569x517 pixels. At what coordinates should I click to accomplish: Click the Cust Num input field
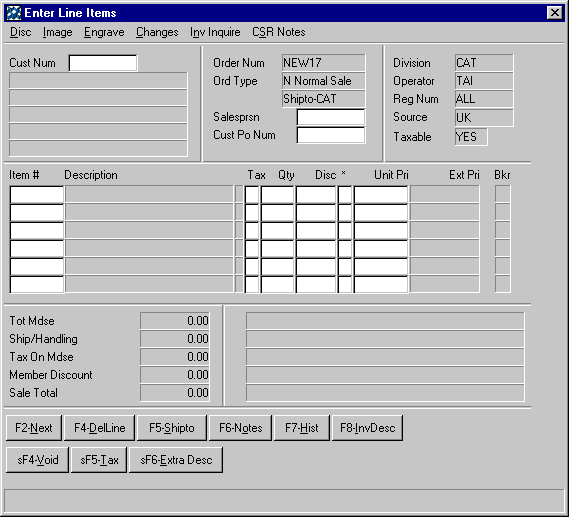click(x=103, y=63)
